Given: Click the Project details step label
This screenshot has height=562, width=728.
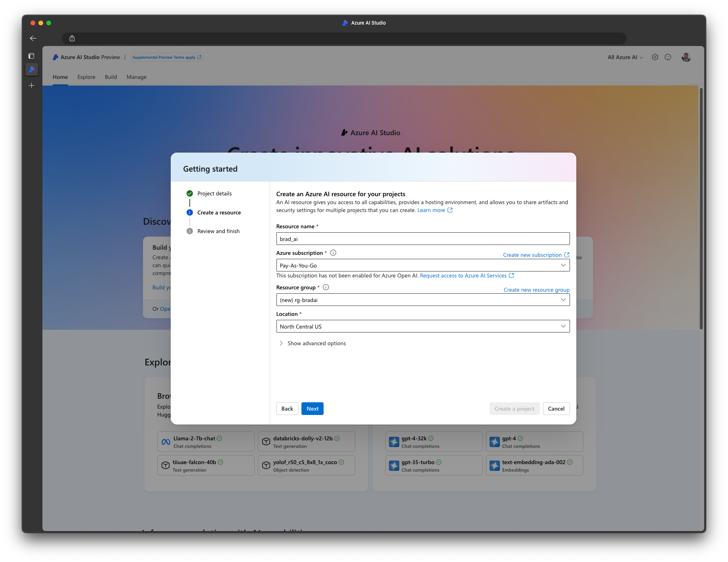Looking at the screenshot, I should coord(215,193).
